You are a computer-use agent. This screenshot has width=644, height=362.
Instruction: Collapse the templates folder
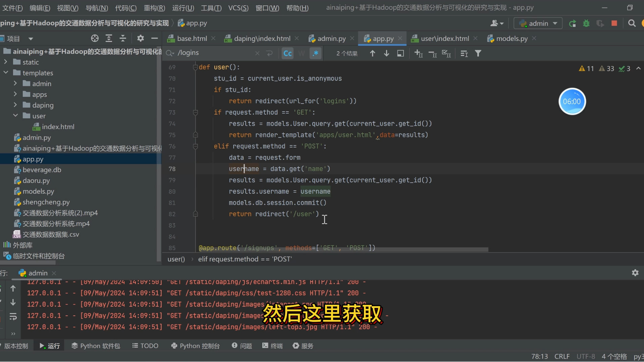click(6, 73)
